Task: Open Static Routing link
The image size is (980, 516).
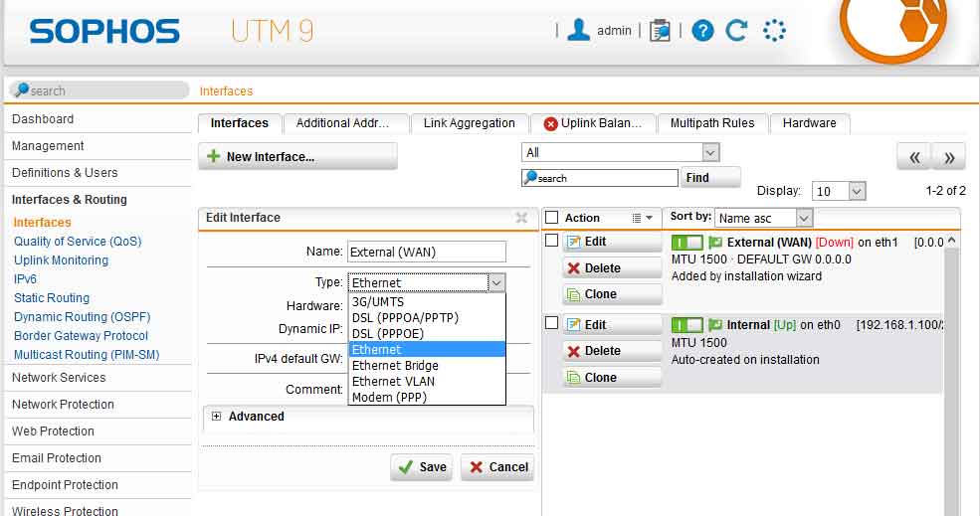Action: (x=52, y=298)
